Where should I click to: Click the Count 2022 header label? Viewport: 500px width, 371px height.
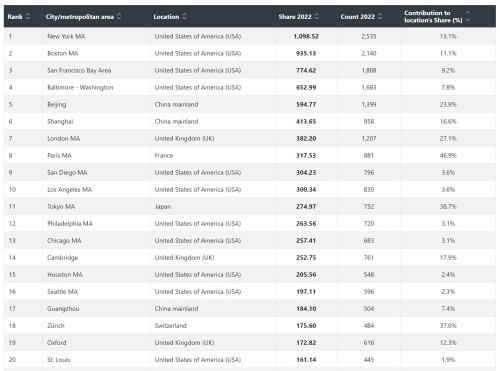[358, 17]
